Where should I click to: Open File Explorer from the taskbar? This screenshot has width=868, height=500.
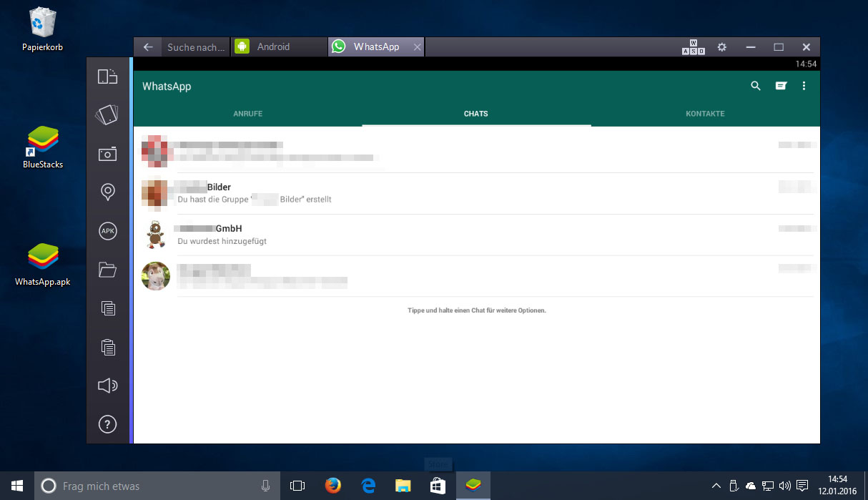tap(403, 486)
